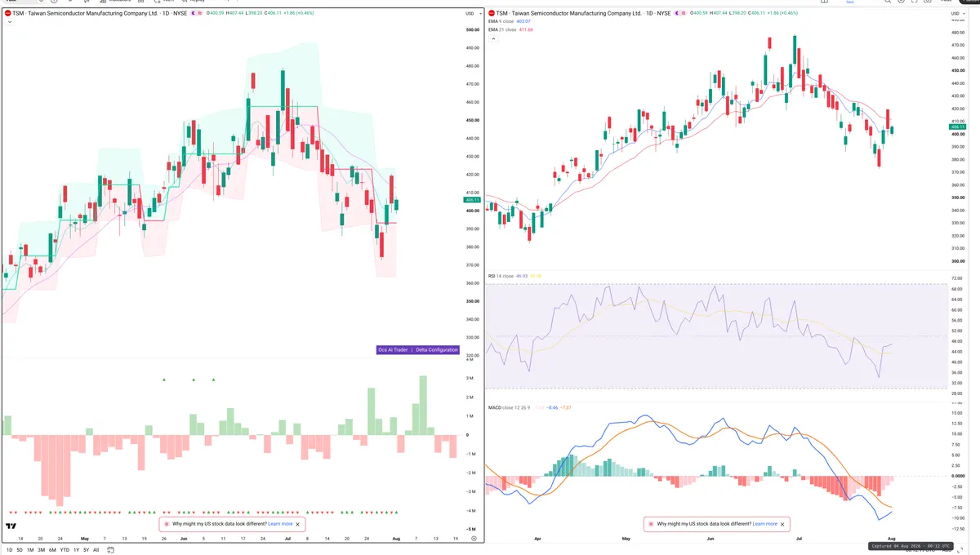Click the moon session icon on right chart
Viewport: 980px width, 555px height.
(x=675, y=14)
